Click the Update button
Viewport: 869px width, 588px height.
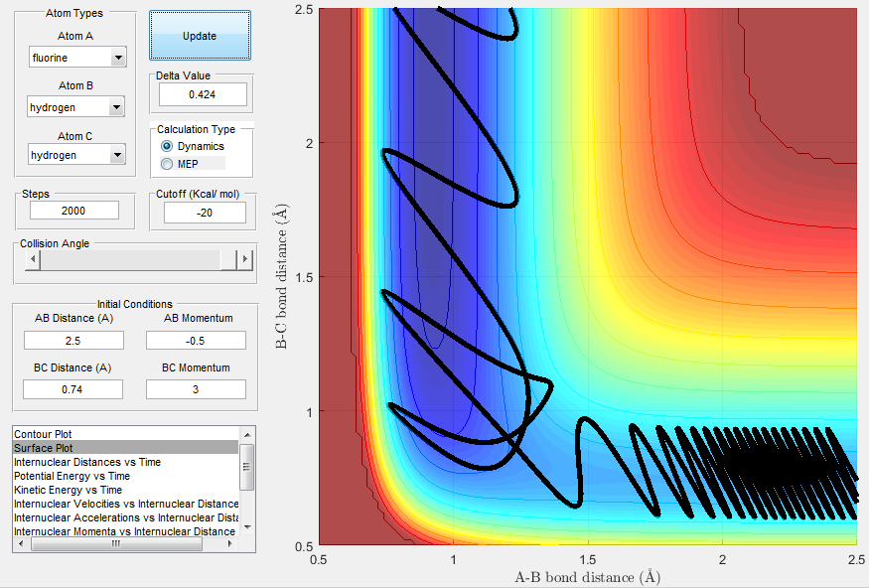point(200,36)
